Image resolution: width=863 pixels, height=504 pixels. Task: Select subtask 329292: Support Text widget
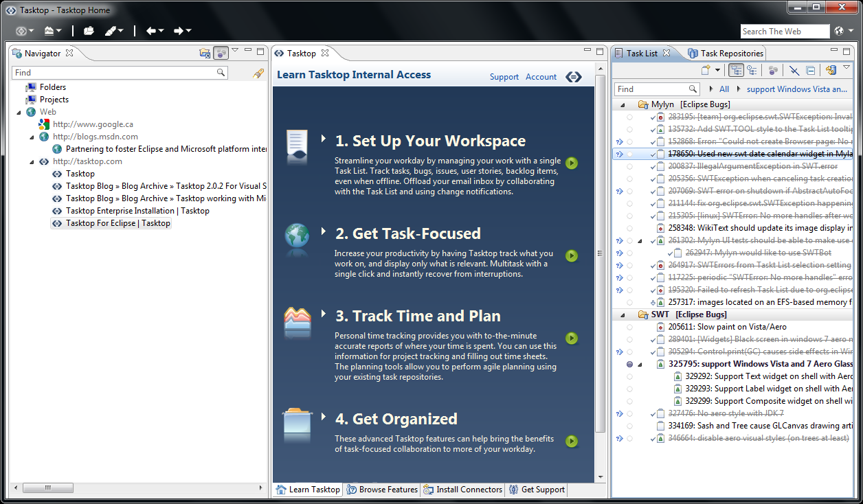pyautogui.click(x=769, y=376)
